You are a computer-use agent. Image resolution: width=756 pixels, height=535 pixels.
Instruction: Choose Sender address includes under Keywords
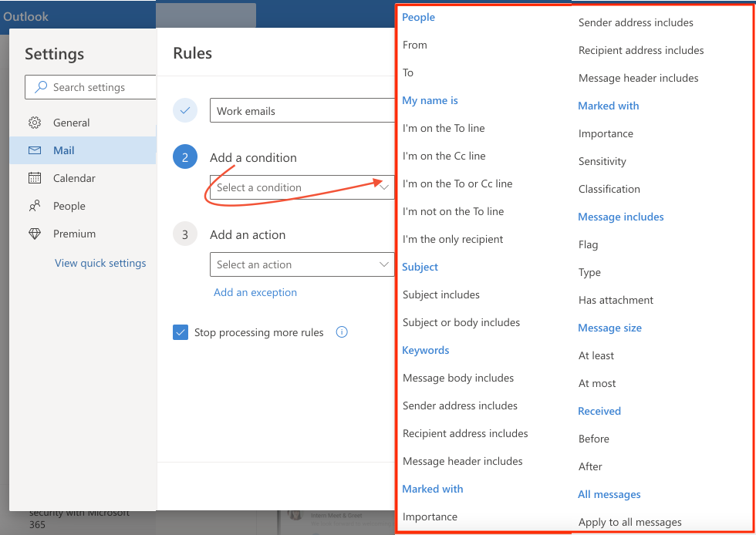pyautogui.click(x=444, y=405)
